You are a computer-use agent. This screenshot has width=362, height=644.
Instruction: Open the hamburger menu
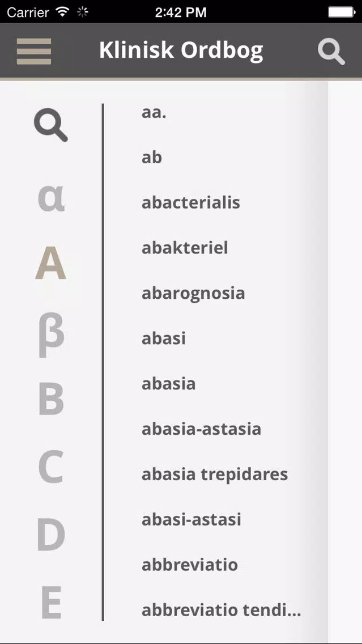coord(34,51)
